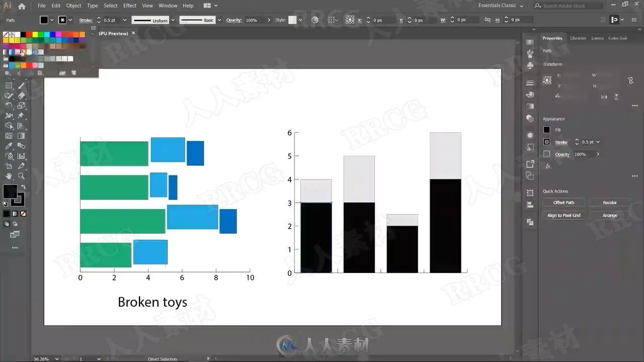Select the Symbol Sprayer tool
Viewport: 644px width, 362px height.
(9, 156)
